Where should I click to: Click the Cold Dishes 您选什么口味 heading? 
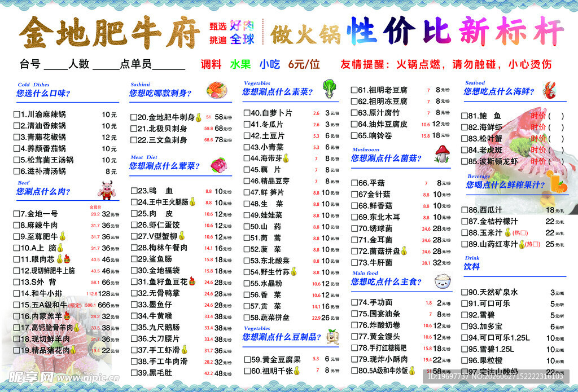[43, 90]
